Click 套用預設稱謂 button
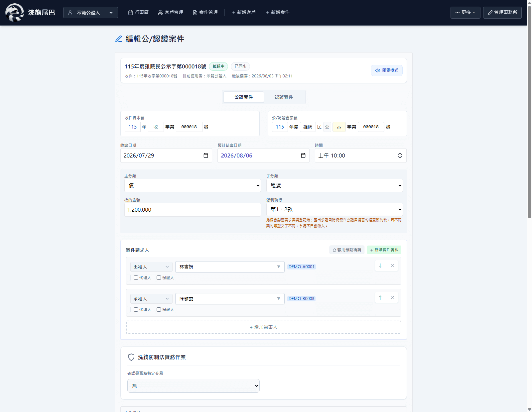Screen dimensions: 532x412 click(x=347, y=250)
